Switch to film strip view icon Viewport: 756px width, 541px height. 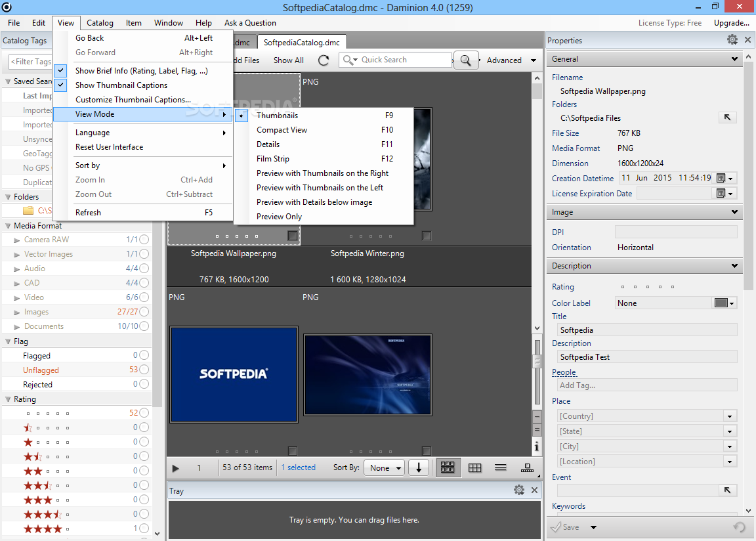527,467
